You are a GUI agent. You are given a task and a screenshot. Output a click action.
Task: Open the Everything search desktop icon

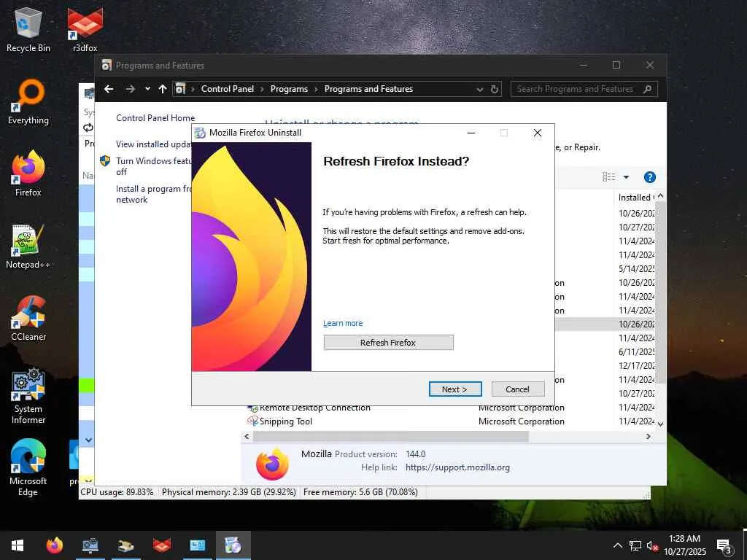click(28, 102)
